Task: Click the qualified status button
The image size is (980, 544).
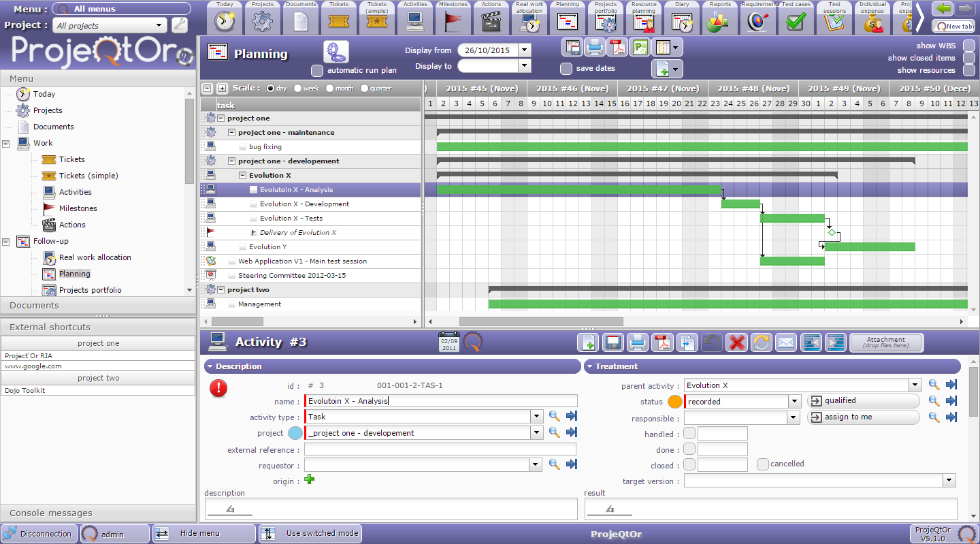Action: [x=863, y=401]
